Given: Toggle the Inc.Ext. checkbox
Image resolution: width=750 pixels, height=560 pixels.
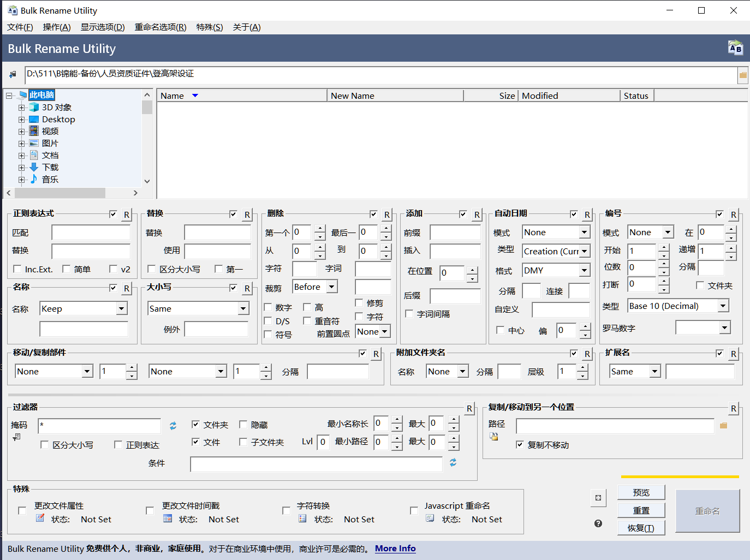Looking at the screenshot, I should click(x=17, y=269).
